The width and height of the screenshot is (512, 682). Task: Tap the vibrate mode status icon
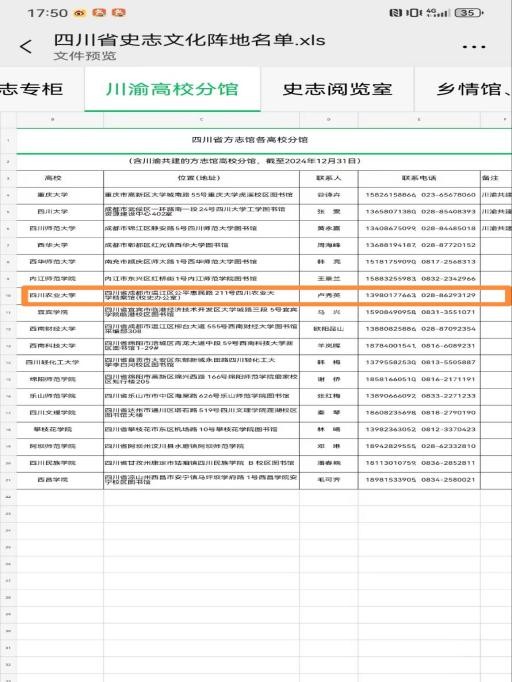pyautogui.click(x=414, y=13)
